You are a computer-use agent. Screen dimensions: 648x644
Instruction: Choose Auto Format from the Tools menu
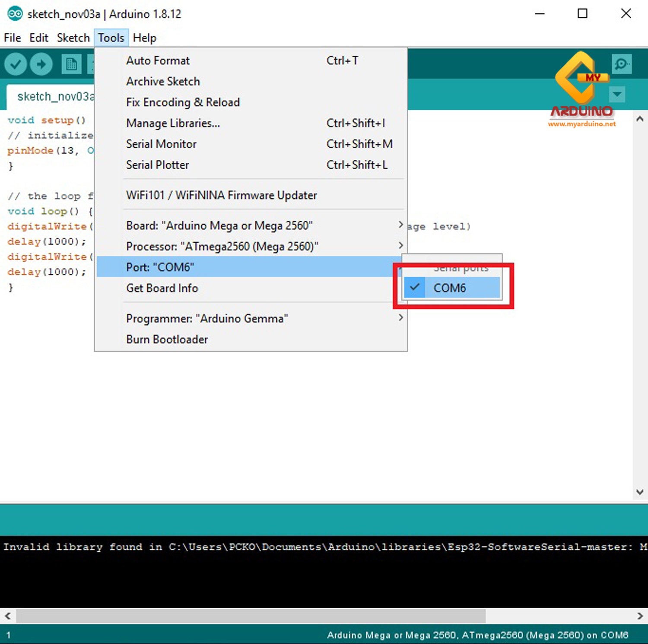point(158,60)
